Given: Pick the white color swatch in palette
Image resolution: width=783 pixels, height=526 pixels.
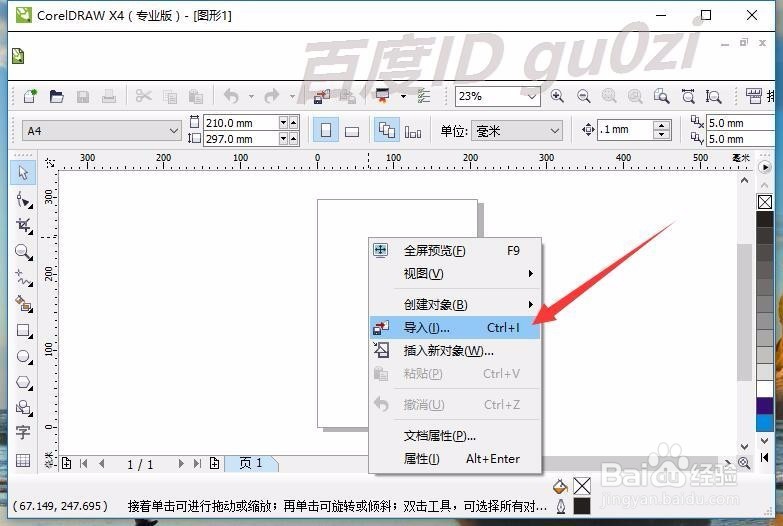Looking at the screenshot, I should click(x=765, y=389).
